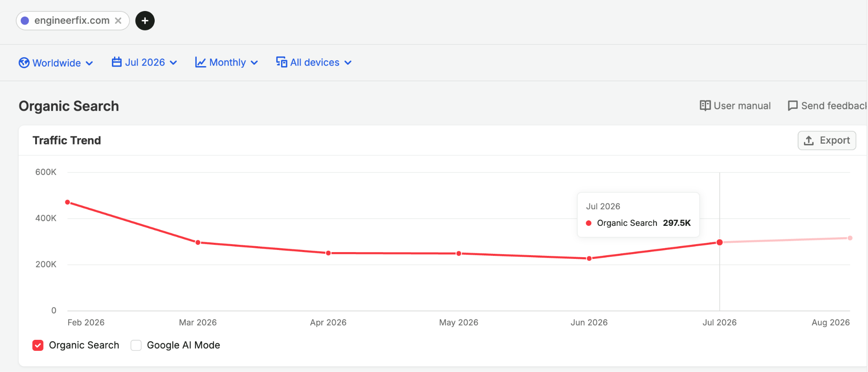Click the Jul 2026 tooltip heading

[603, 206]
